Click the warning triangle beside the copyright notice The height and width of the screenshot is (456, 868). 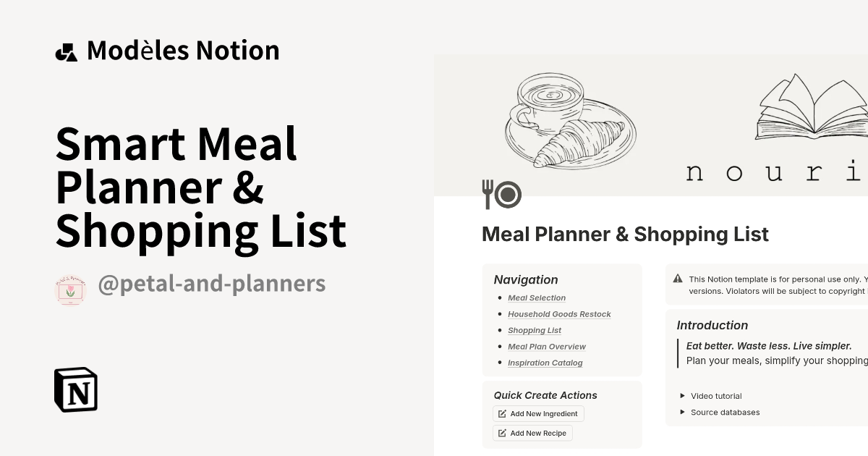point(678,279)
